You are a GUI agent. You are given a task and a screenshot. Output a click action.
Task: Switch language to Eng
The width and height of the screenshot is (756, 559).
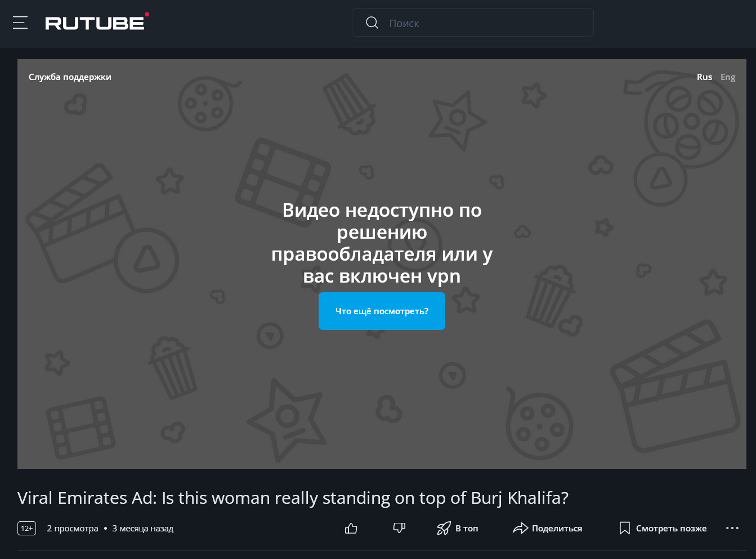728,77
